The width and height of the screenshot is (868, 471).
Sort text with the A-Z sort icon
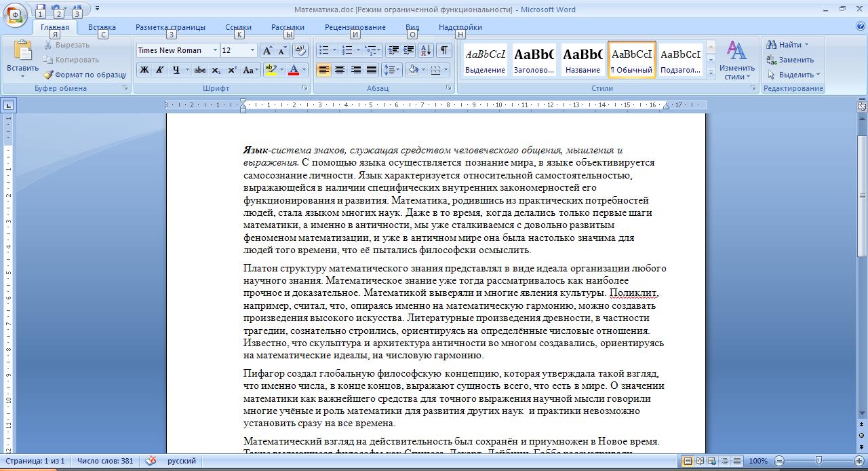(x=426, y=50)
